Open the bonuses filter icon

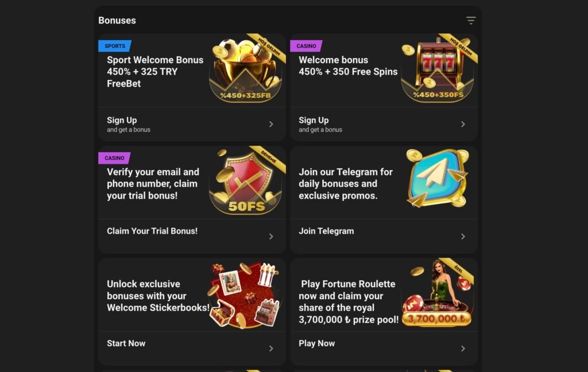pyautogui.click(x=471, y=20)
